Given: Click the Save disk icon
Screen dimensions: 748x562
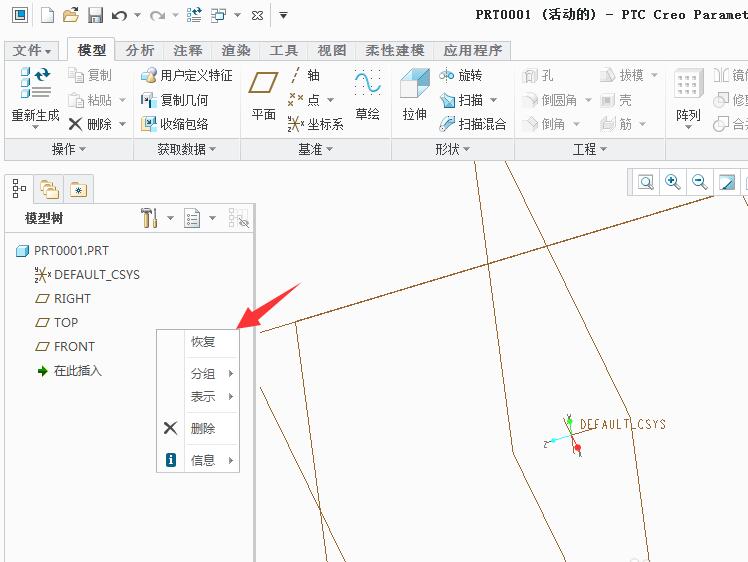Looking at the screenshot, I should point(95,15).
